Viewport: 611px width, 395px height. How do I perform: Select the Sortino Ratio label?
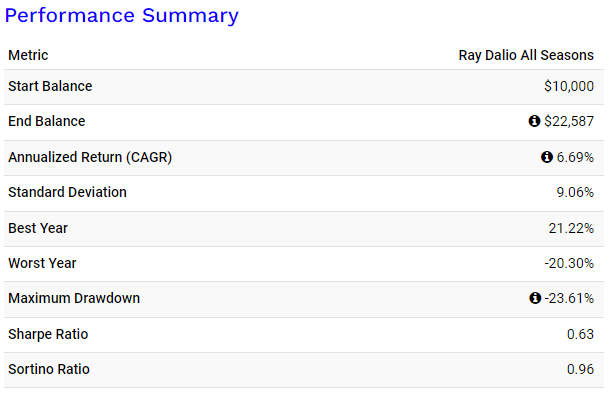49,369
